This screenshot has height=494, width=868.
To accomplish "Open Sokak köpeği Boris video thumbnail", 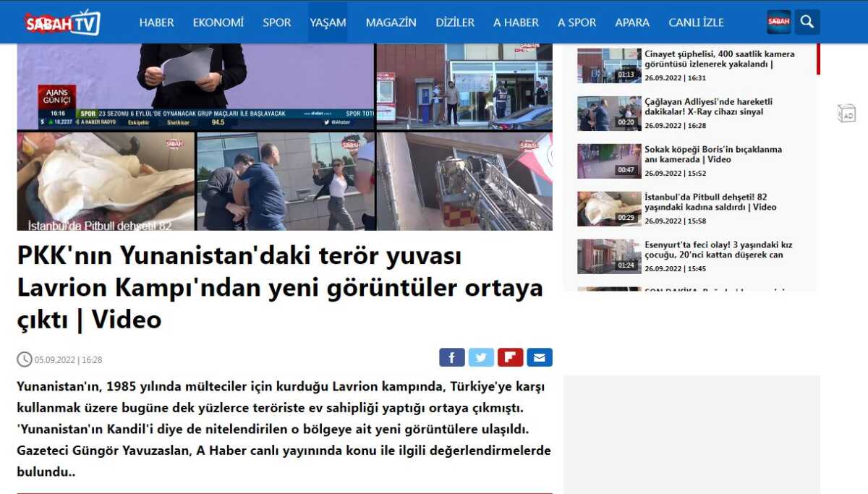I will 609,161.
